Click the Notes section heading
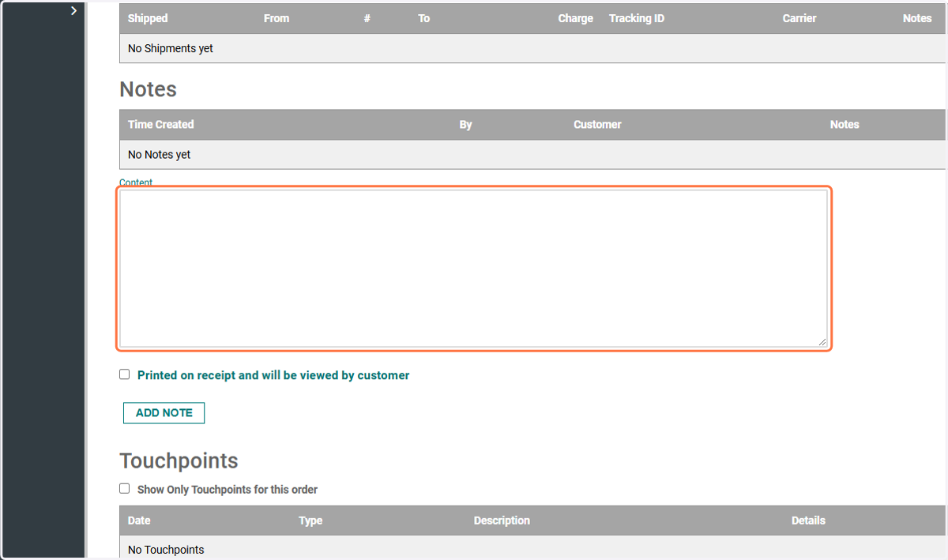948x560 pixels. (148, 89)
